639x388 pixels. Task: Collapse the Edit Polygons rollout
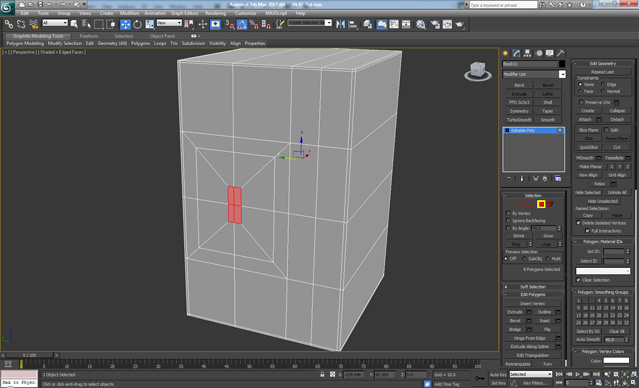click(x=533, y=294)
